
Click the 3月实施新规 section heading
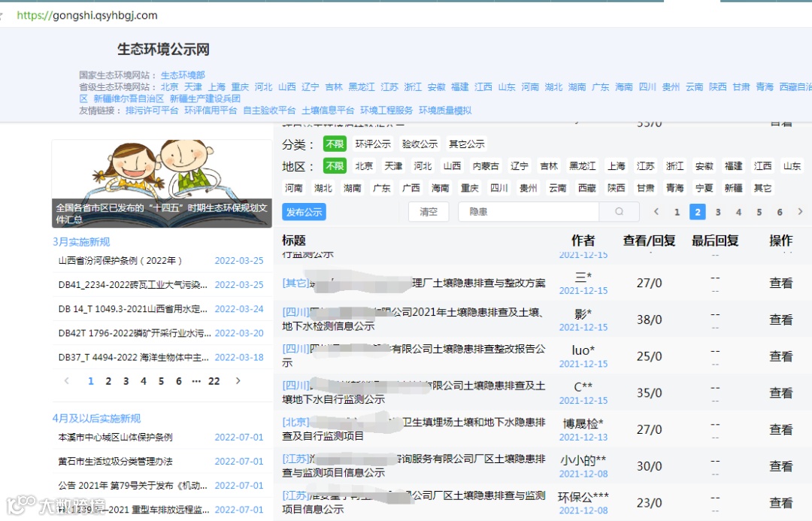(x=81, y=242)
